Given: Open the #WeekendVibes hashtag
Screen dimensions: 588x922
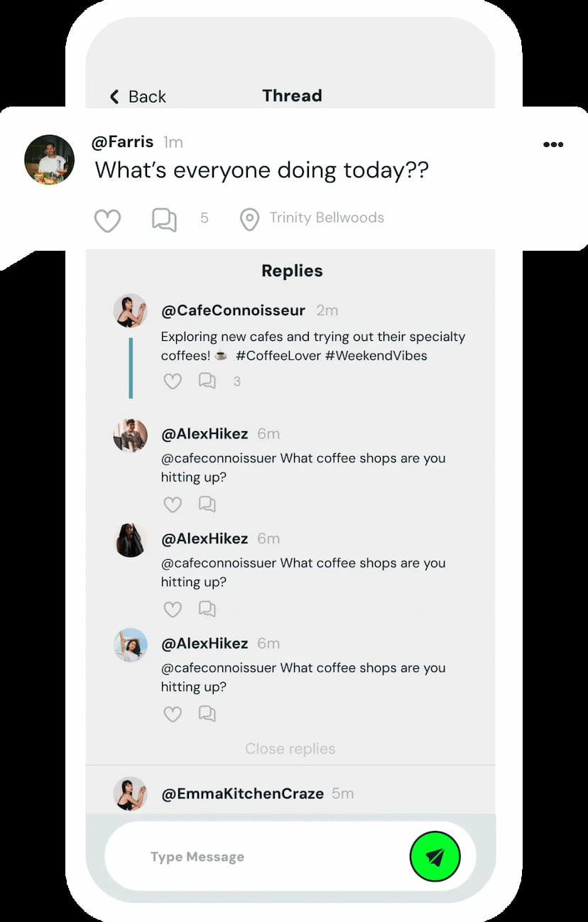Looking at the screenshot, I should (376, 355).
